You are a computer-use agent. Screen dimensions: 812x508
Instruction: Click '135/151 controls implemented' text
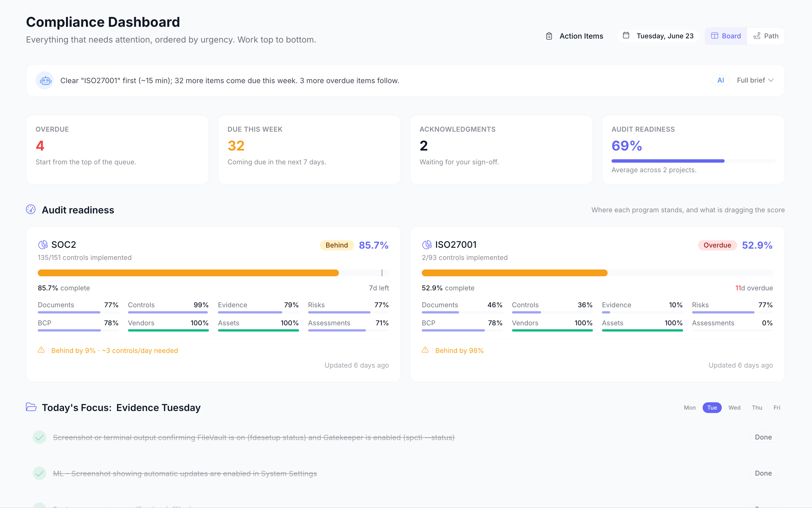85,258
